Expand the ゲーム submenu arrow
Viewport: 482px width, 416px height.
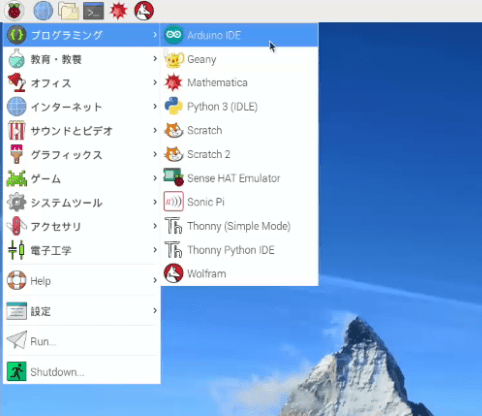coord(155,178)
